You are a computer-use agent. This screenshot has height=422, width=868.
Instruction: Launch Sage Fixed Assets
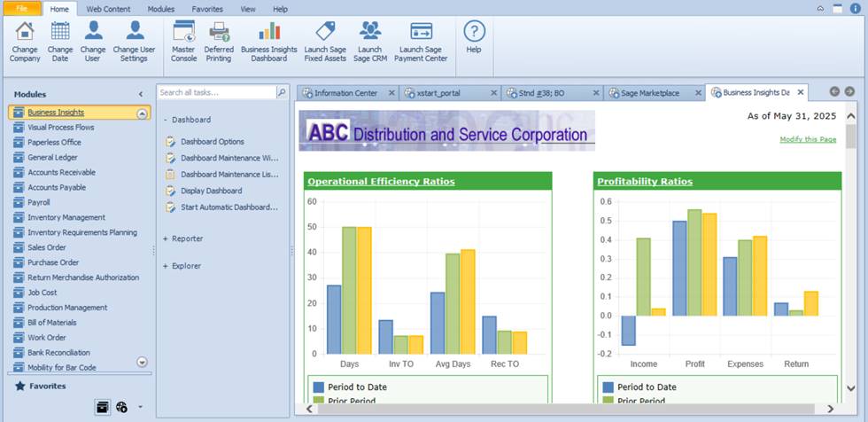325,42
